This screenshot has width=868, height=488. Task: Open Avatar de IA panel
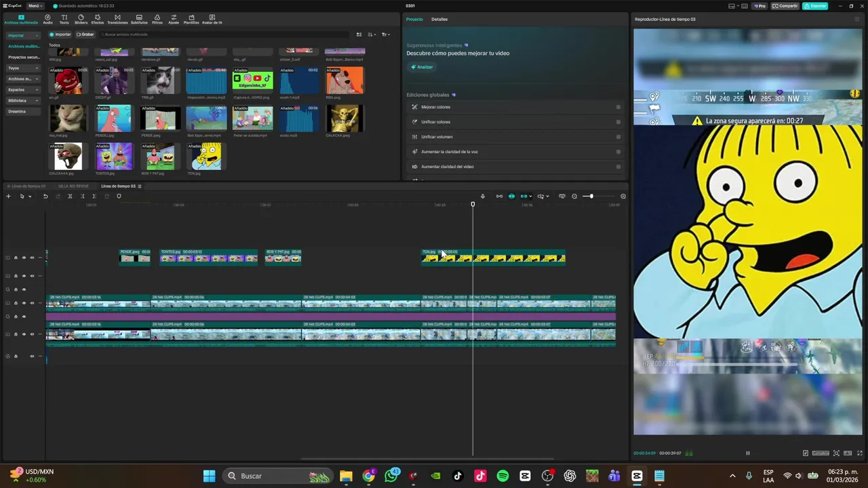[x=212, y=19]
